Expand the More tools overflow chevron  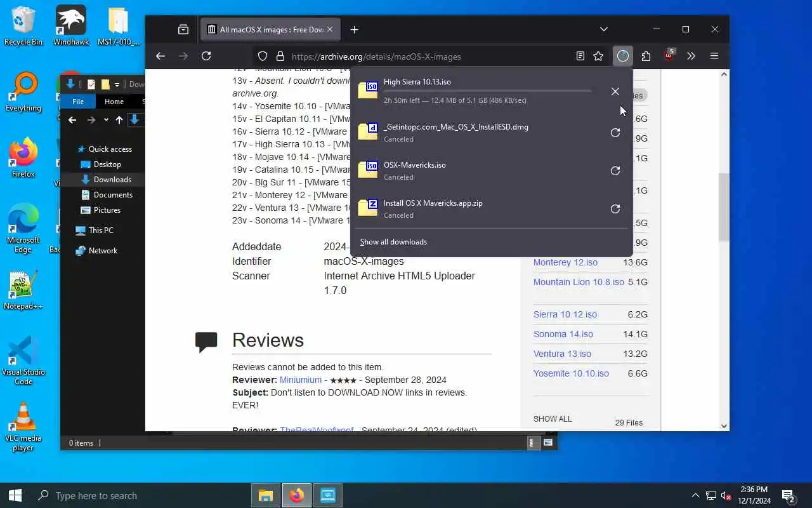[x=691, y=56]
